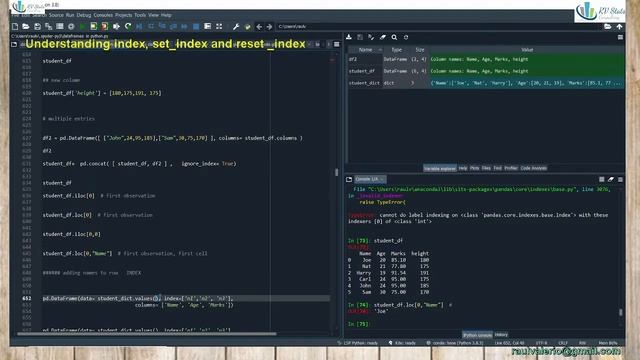Browse editor tabs using the folder icon
Image resolution: width=640 pixels, height=360 pixels.
pos(14,44)
